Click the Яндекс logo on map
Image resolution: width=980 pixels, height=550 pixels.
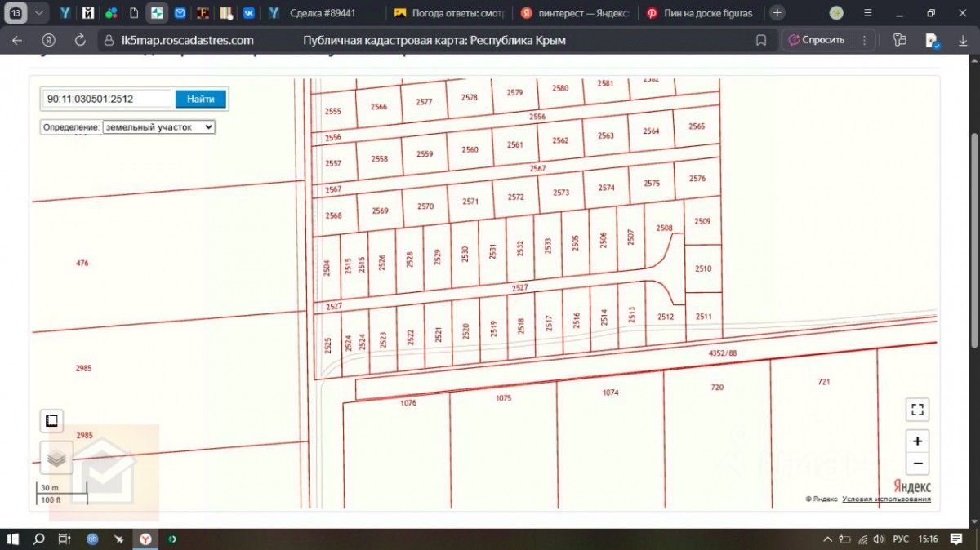pos(912,486)
